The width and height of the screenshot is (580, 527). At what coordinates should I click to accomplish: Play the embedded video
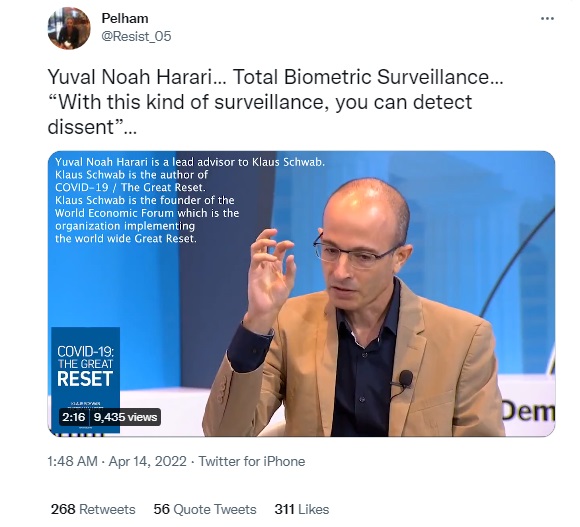[301, 294]
